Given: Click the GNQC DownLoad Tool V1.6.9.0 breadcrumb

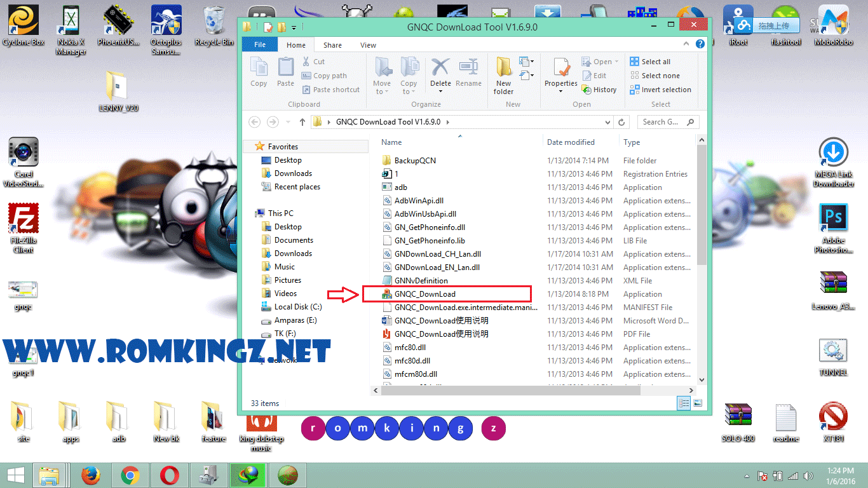Looking at the screenshot, I should (x=389, y=122).
